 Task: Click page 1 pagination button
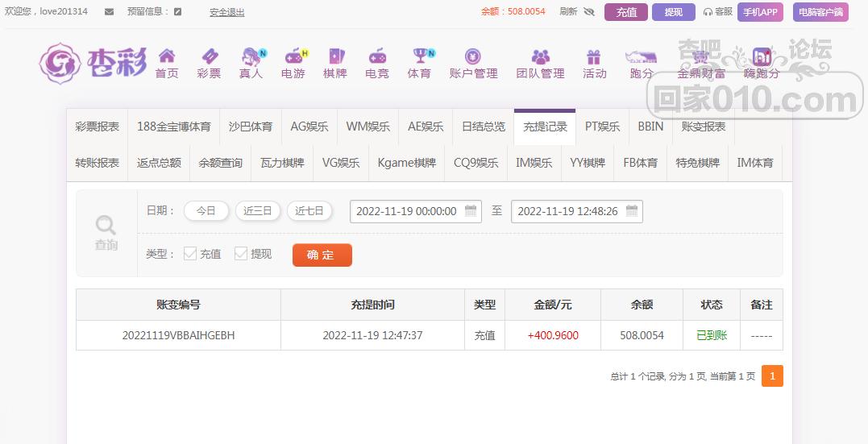(771, 376)
